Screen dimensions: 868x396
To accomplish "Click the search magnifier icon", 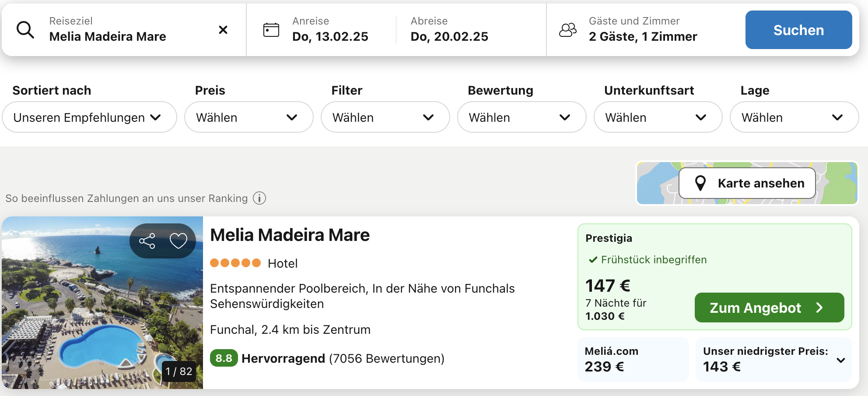I will pyautogui.click(x=25, y=30).
